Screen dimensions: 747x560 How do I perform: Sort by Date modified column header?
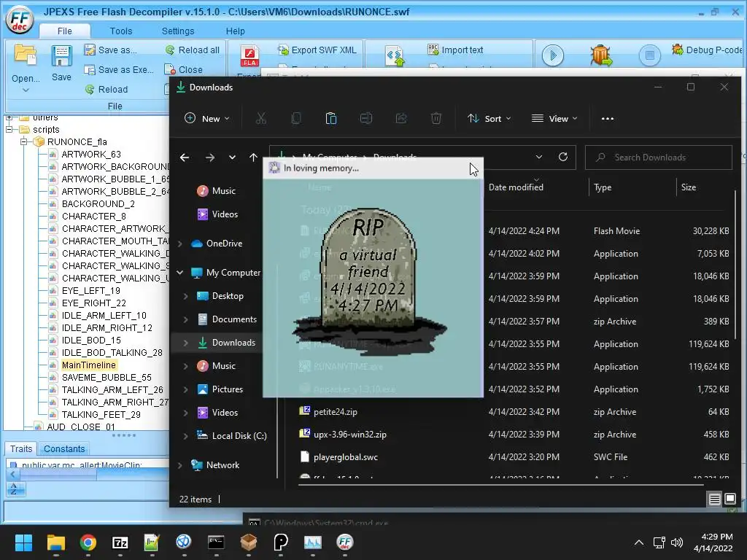pos(516,187)
